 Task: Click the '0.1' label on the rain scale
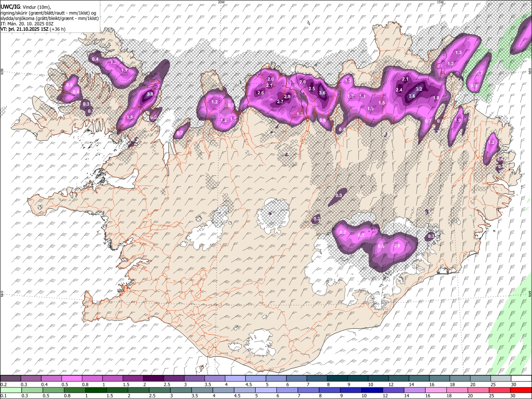3,396
